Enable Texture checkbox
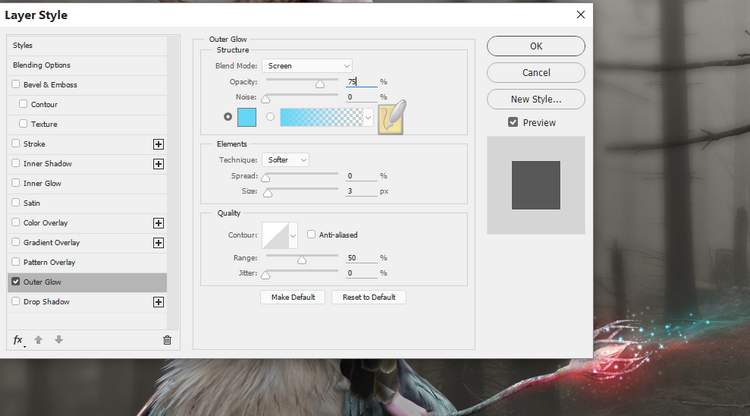The image size is (750, 416). (23, 123)
